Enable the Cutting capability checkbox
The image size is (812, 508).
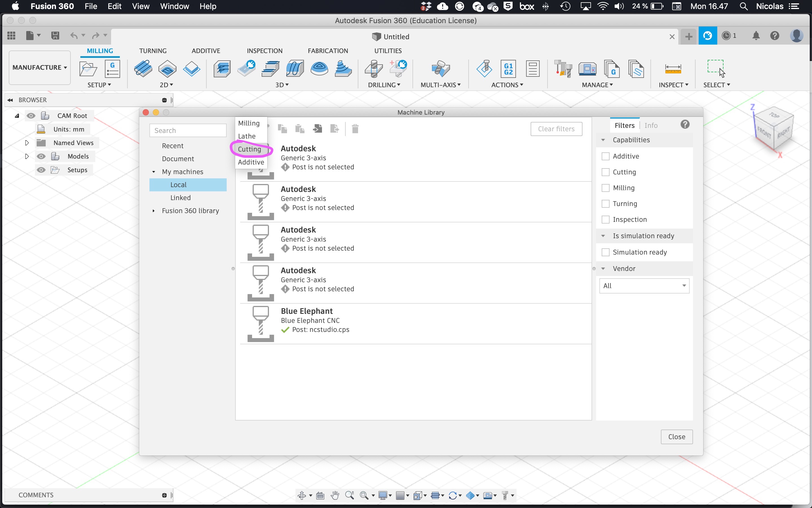point(606,172)
